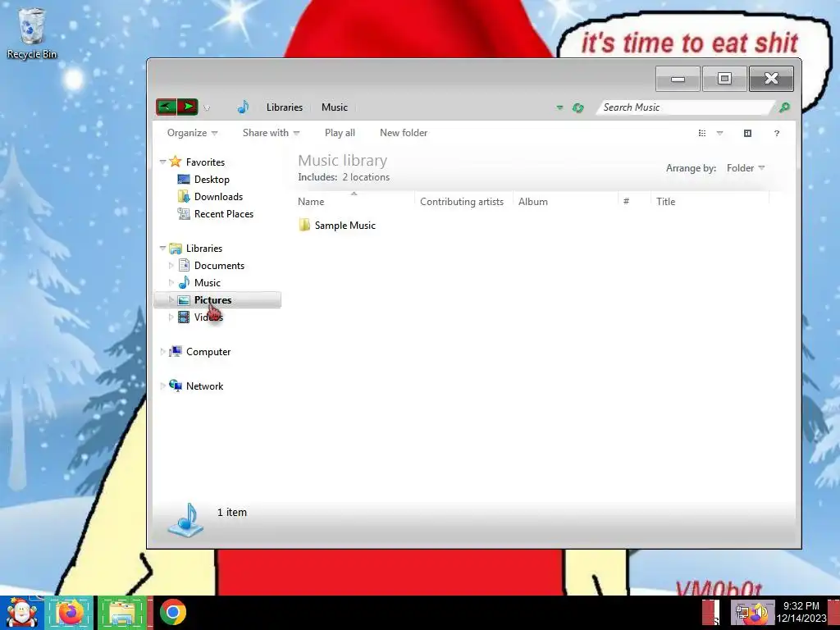Viewport: 840px width, 630px height.
Task: Expand the Network node
Action: click(163, 386)
